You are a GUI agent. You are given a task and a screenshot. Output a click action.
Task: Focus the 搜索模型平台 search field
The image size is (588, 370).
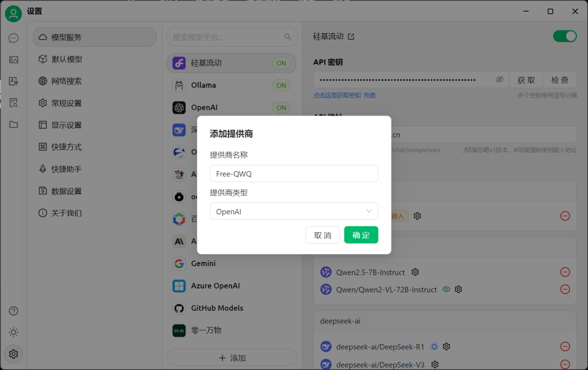pos(232,37)
